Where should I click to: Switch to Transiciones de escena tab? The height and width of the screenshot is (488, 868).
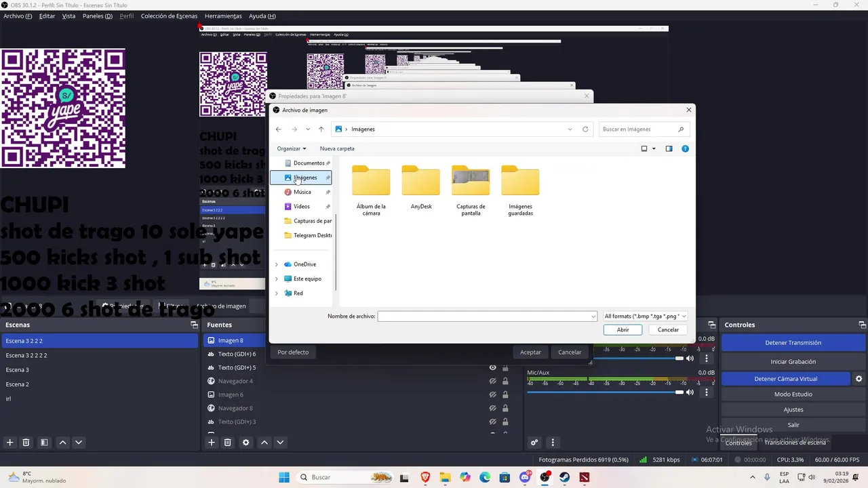[x=795, y=443]
